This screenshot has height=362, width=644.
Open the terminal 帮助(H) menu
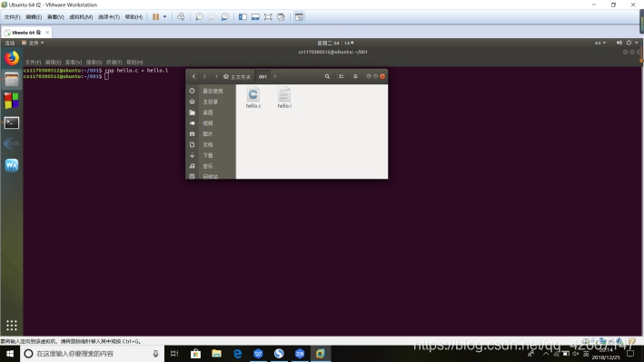(x=134, y=62)
